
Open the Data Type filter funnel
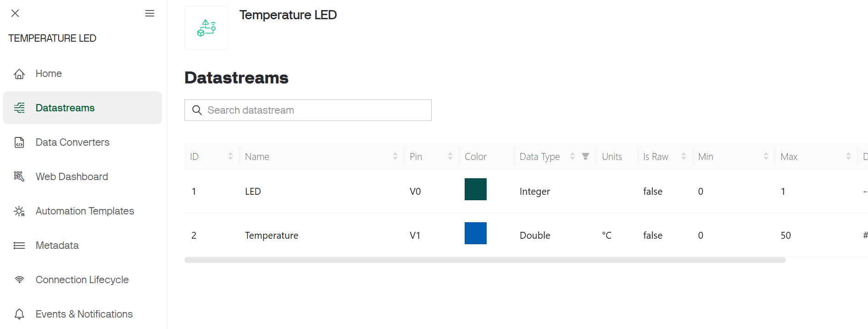586,157
